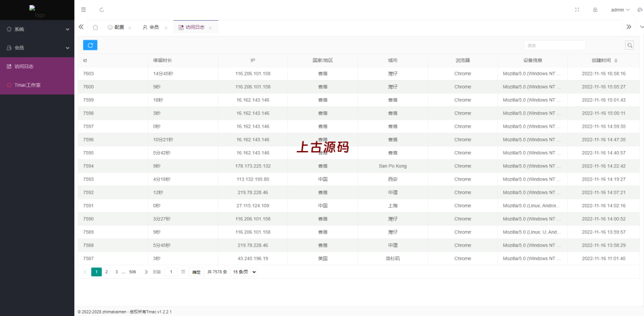Open 访问日志 in the sidebar

[x=37, y=66]
